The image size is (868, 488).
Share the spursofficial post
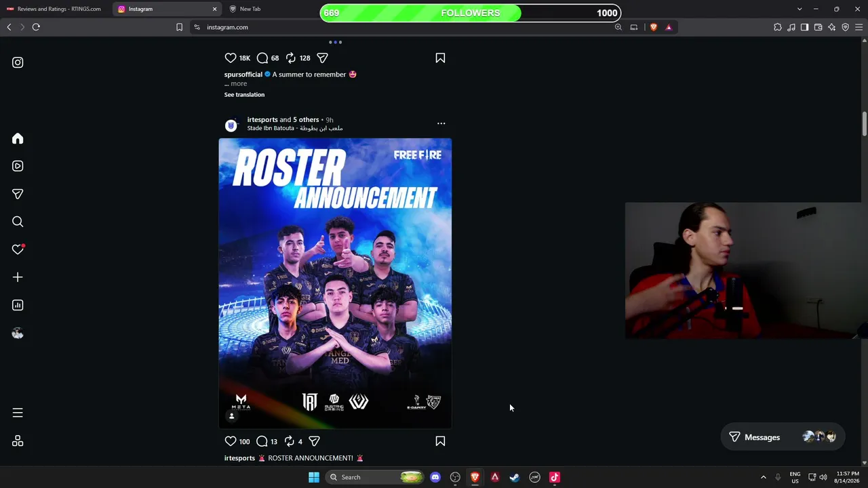(x=323, y=58)
